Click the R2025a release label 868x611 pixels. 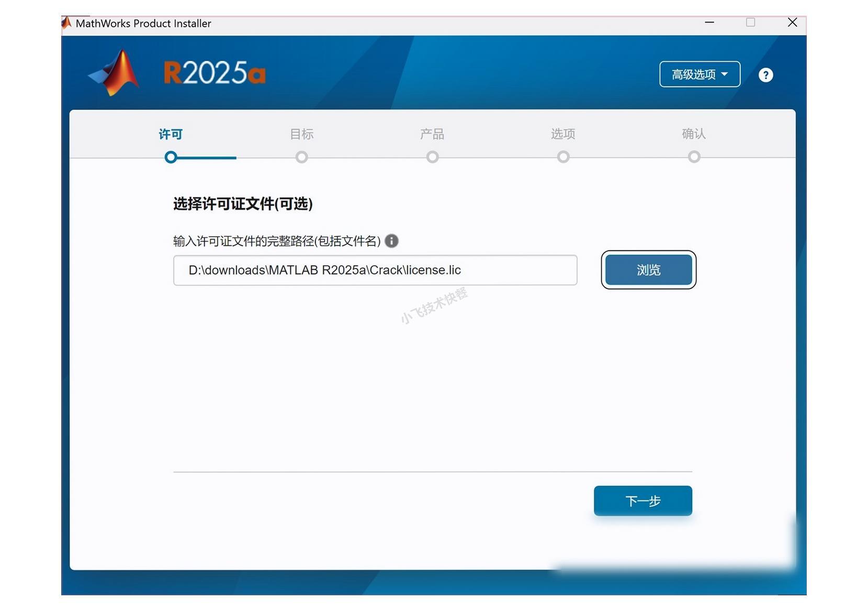click(215, 73)
